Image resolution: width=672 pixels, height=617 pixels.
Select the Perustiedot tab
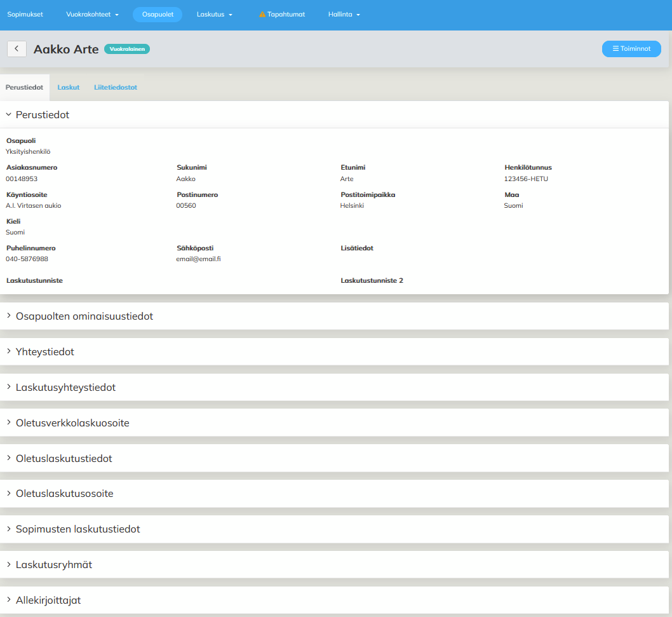click(24, 88)
